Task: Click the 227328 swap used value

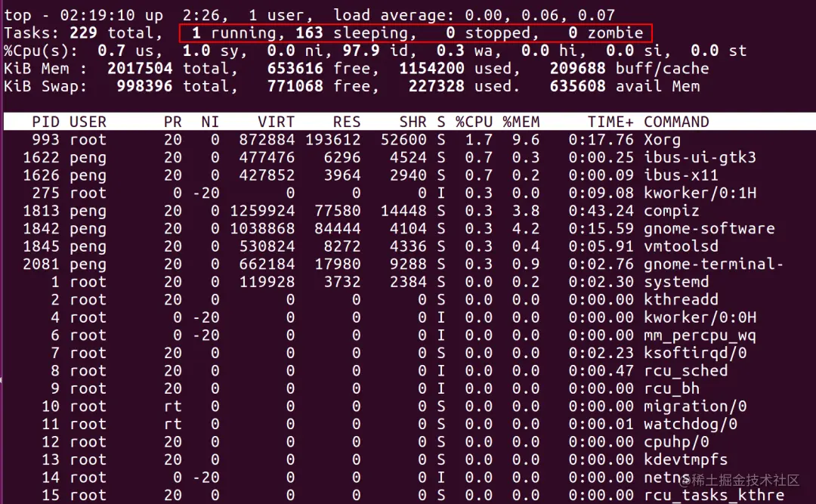Action: tap(436, 86)
